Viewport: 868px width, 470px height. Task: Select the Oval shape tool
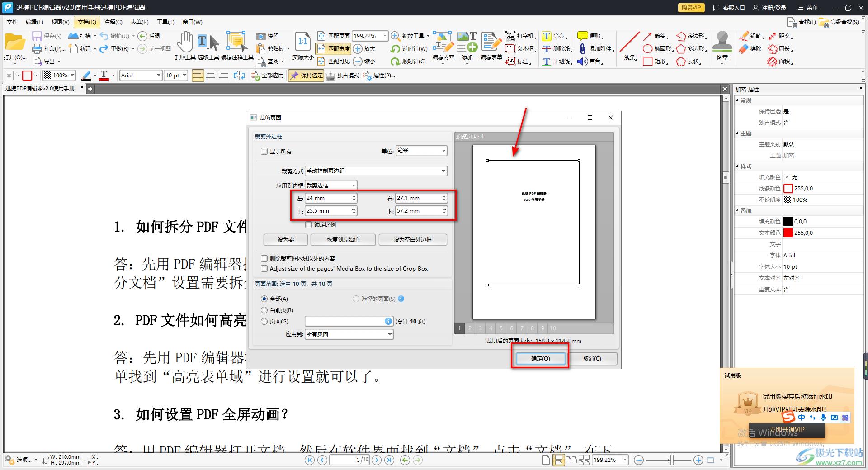tap(658, 49)
